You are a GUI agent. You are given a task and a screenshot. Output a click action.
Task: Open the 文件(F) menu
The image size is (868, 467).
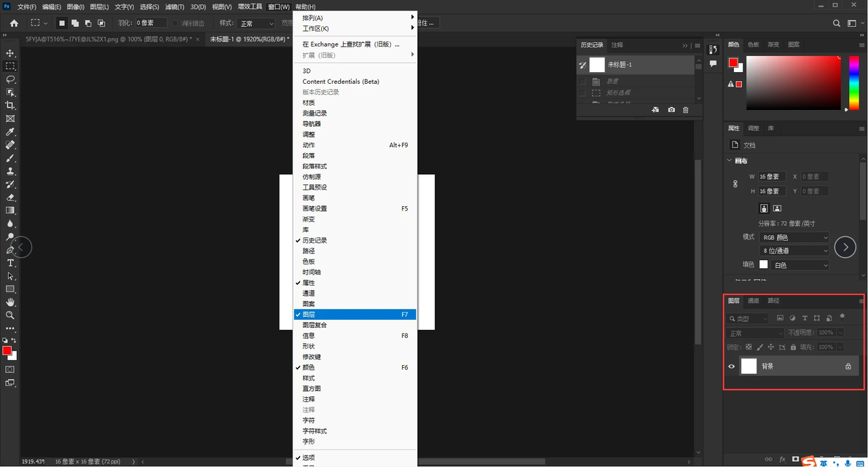point(26,7)
